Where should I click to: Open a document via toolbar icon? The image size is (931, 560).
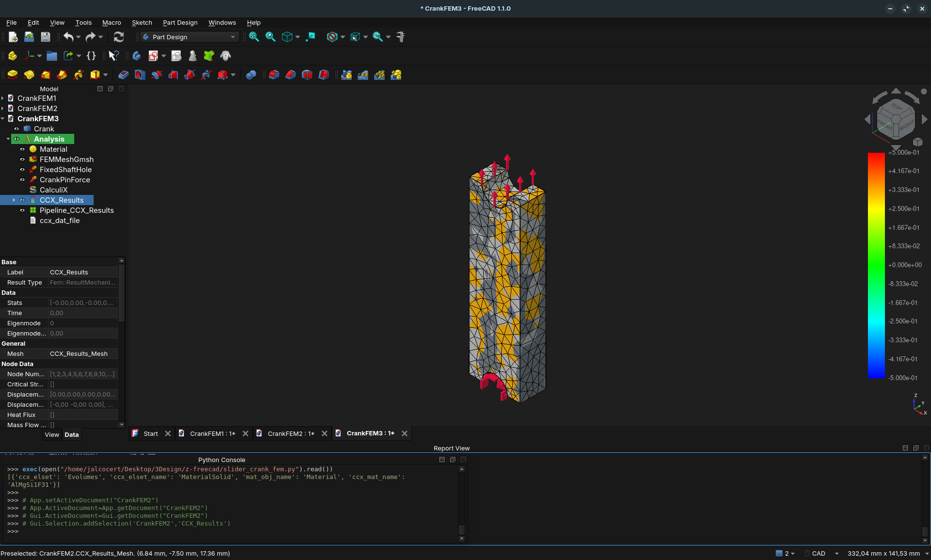tap(29, 37)
